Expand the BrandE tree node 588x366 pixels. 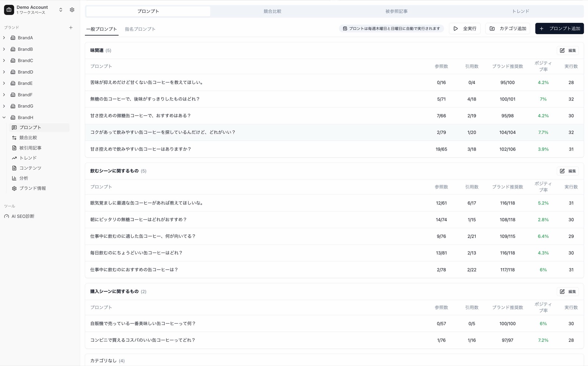click(x=4, y=83)
